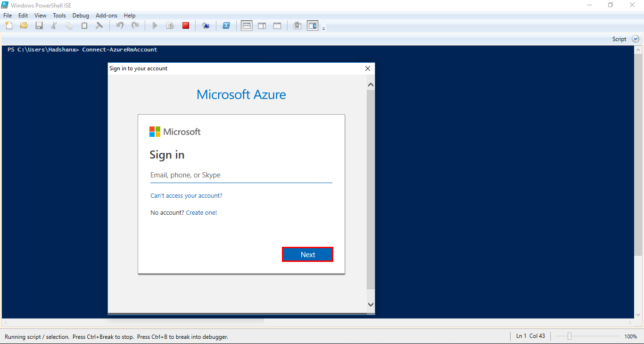Screen dimensions: 644x344
Task: Clear the console pane icon
Action: 99,25
